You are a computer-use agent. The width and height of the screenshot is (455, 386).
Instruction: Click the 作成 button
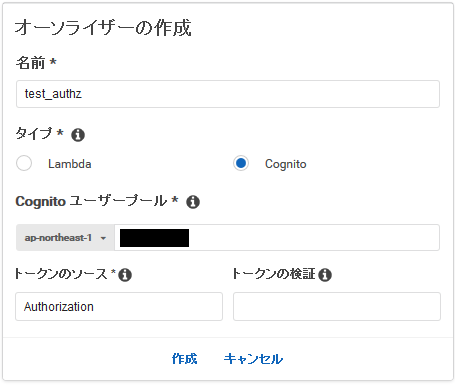[184, 359]
